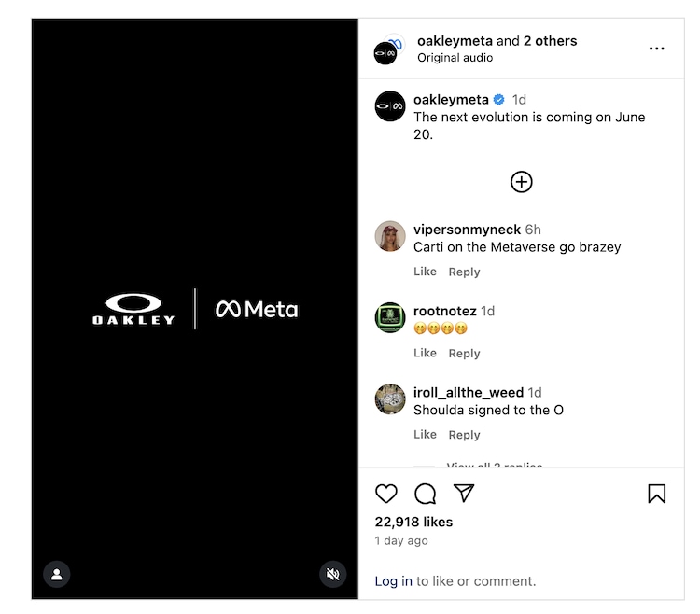Click the Log in link

393,580
